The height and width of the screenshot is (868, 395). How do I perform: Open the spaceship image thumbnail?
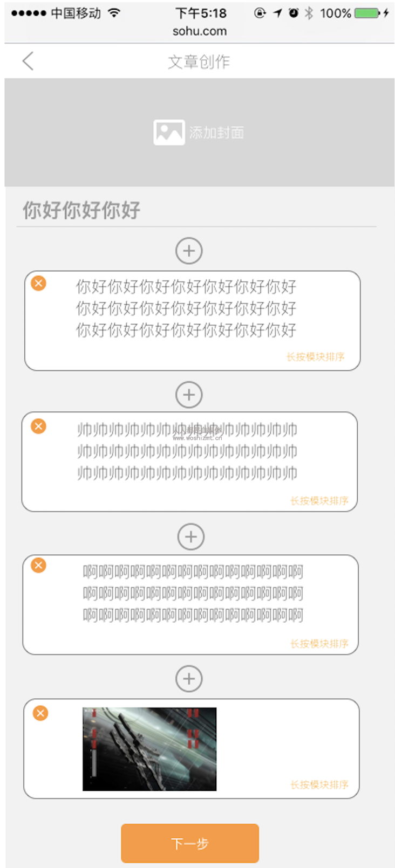[x=149, y=749]
